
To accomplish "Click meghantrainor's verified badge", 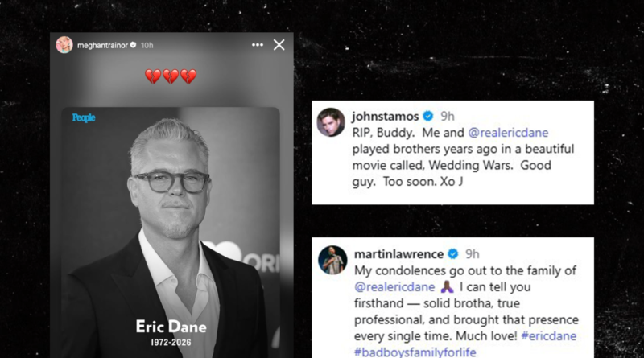I will pos(133,45).
